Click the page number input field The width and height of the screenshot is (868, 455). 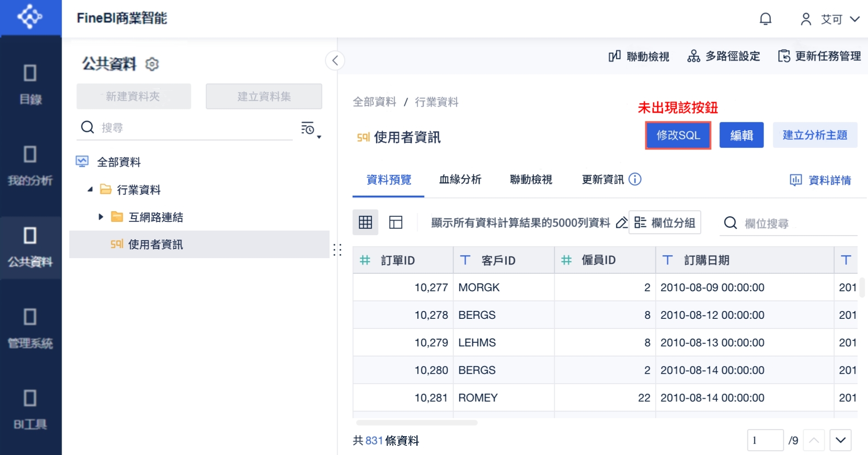765,440
